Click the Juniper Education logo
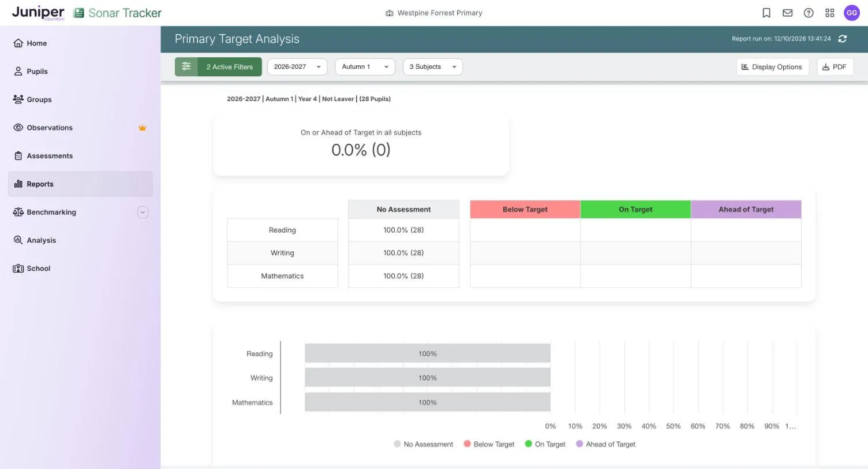The width and height of the screenshot is (868, 469). click(x=38, y=13)
